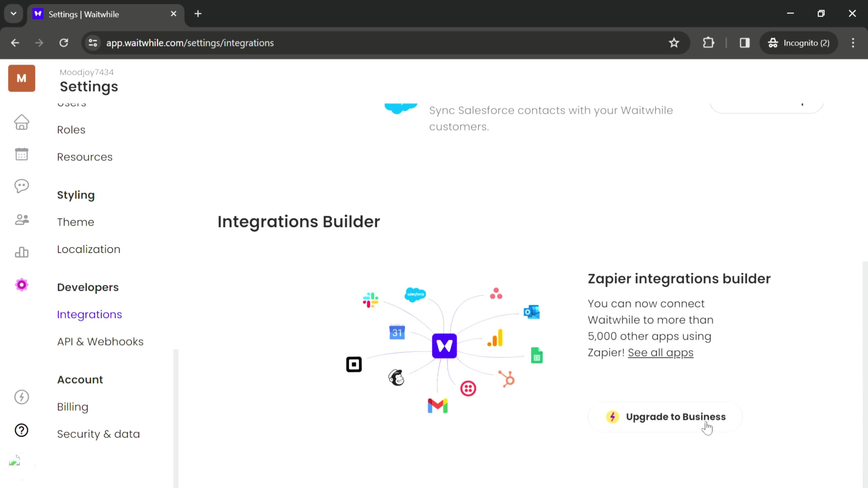
Task: Open the Resources settings page
Action: pos(85,157)
